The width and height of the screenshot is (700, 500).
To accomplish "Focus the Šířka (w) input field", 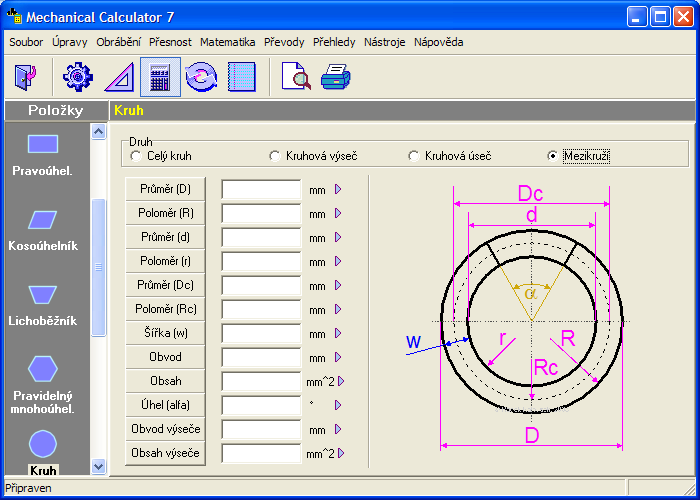I will (261, 333).
